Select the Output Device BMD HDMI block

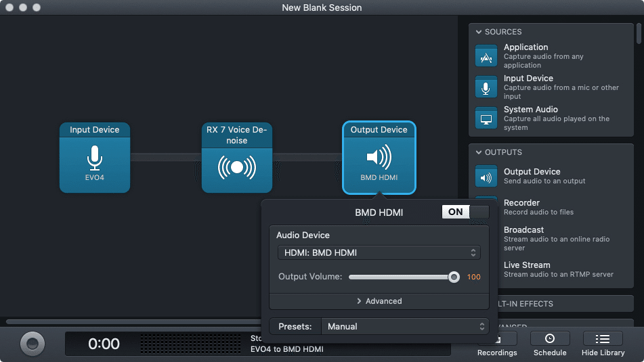pyautogui.click(x=379, y=158)
